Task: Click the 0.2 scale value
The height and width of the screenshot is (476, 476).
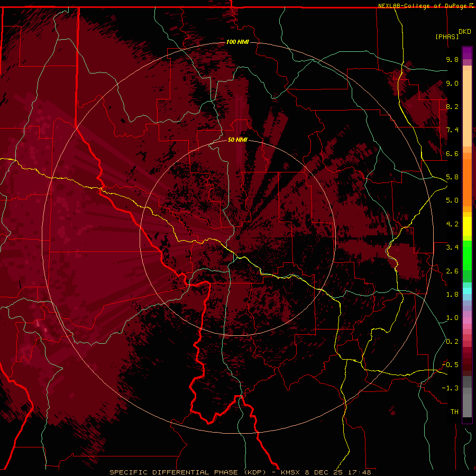Action: coord(452,342)
